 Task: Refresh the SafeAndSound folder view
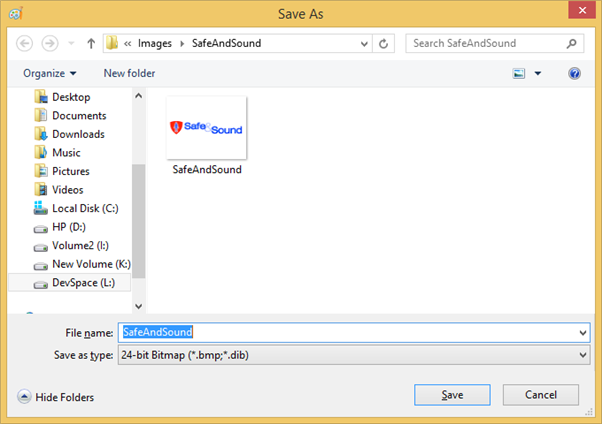[x=384, y=44]
